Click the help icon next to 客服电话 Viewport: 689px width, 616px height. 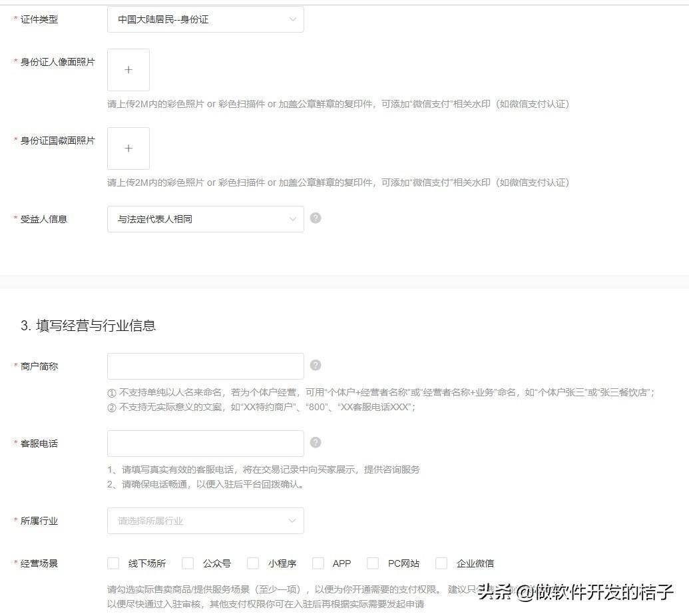[316, 442]
